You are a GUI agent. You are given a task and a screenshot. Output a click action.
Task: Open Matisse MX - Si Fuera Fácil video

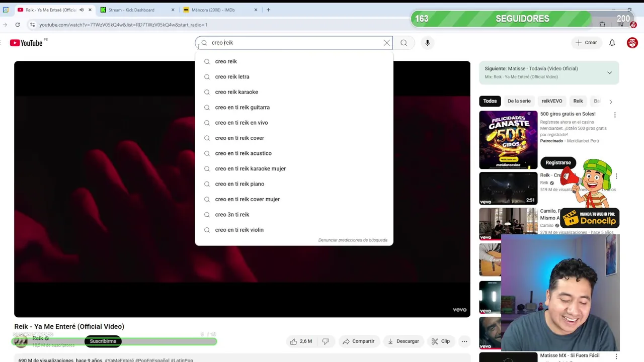[570, 355]
